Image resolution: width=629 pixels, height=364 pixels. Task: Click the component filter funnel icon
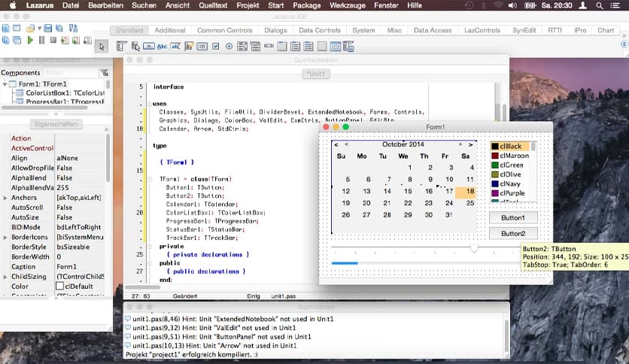click(104, 73)
